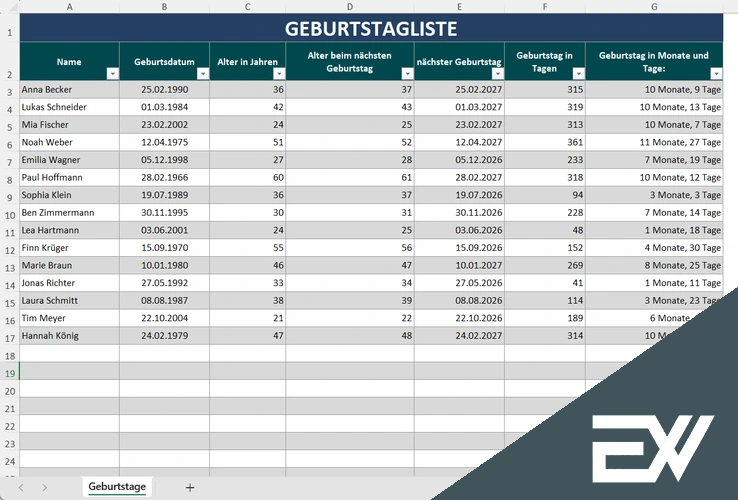738x500 pixels.
Task: Click the 'Geburtsdatum' header cell
Action: pyautogui.click(x=164, y=62)
